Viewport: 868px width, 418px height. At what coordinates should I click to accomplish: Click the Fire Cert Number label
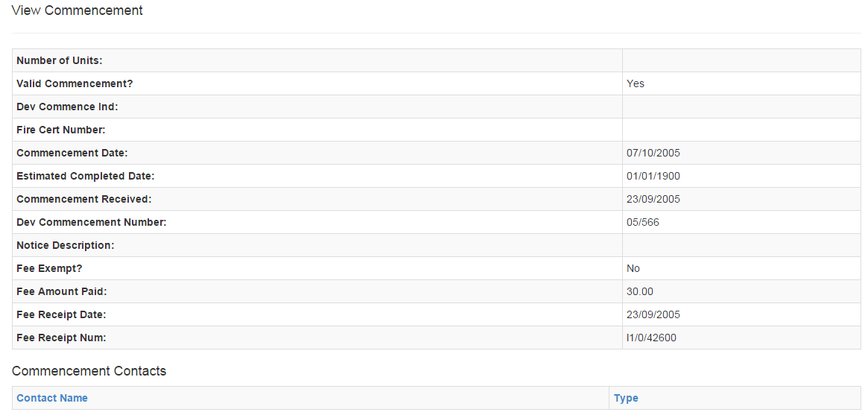pos(61,130)
